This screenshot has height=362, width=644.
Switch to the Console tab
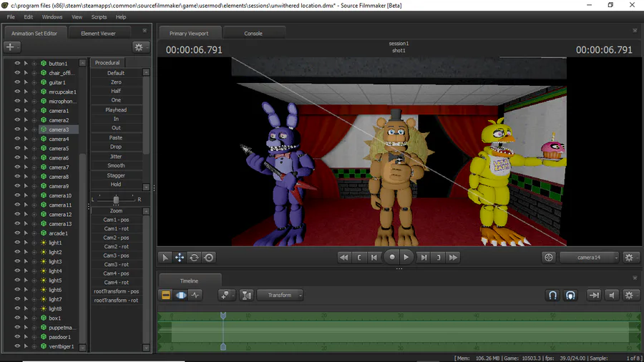pos(253,33)
